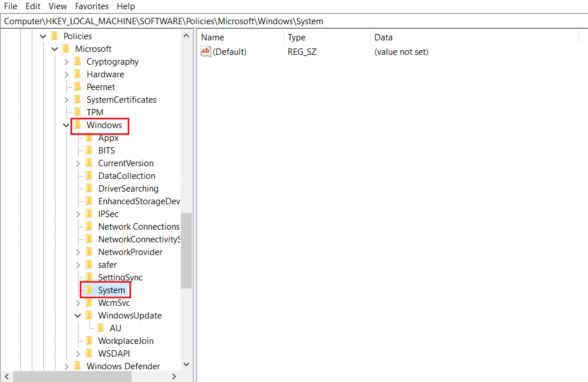Click the BITS folder icon
Viewport: 588px width, 382px height.
point(90,150)
